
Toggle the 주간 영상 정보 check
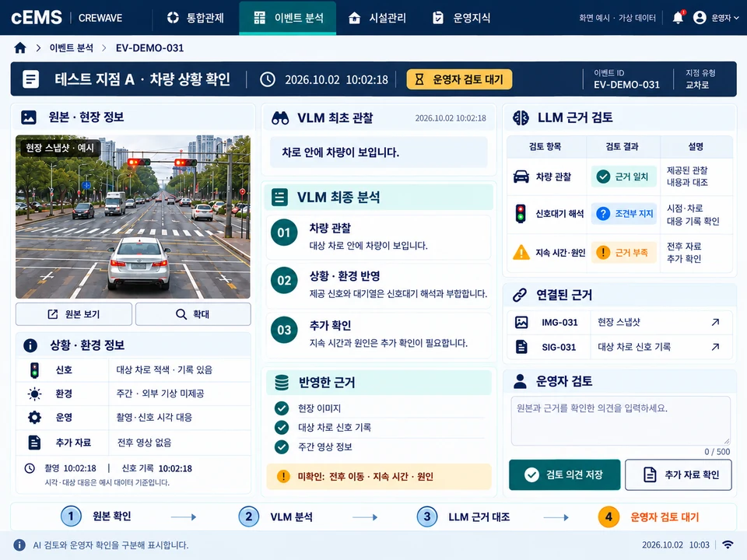pos(282,446)
